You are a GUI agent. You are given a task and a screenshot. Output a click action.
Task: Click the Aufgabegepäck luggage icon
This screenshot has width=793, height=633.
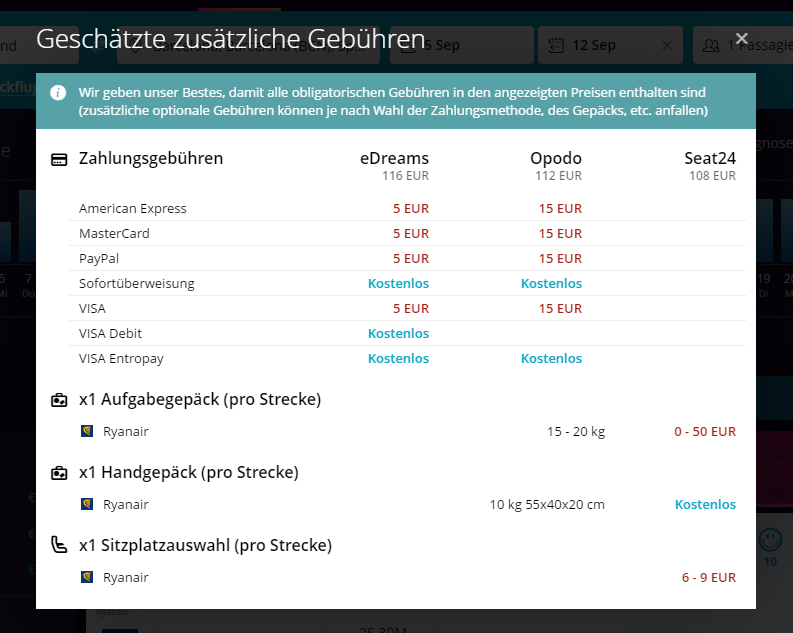coord(59,400)
